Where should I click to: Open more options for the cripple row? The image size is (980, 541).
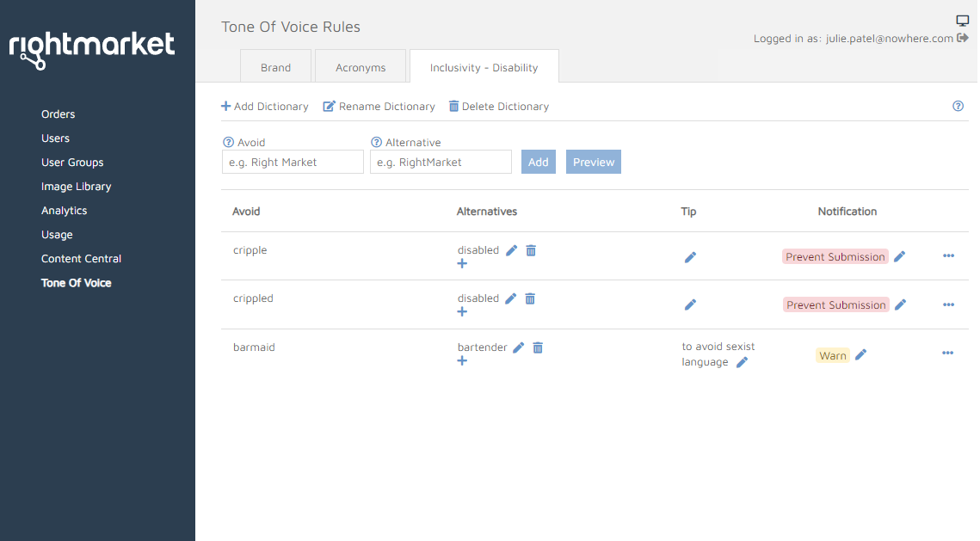[x=948, y=256]
